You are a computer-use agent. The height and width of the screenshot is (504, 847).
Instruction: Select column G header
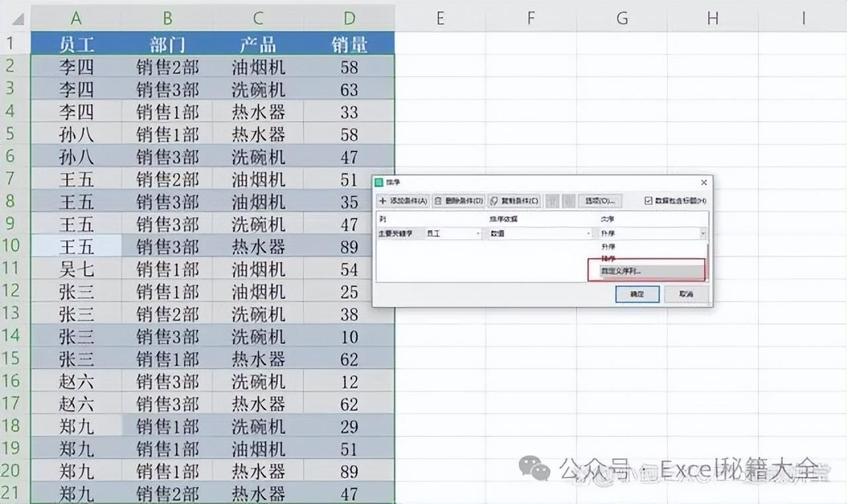(x=622, y=18)
